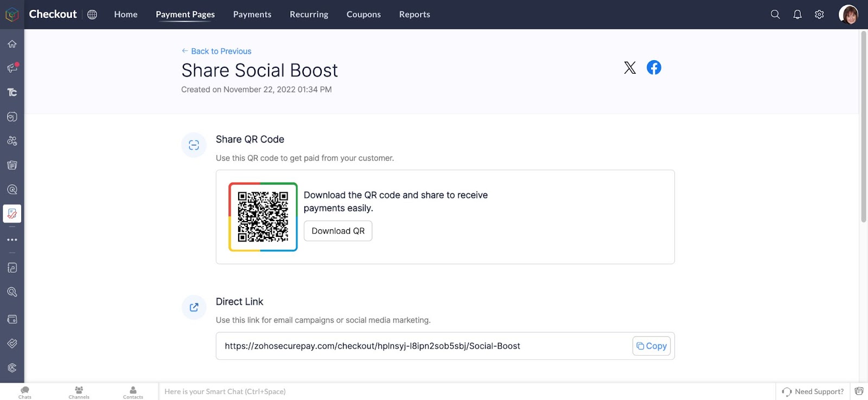Go to the Home tab
This screenshot has height=400, width=868.
coord(126,15)
